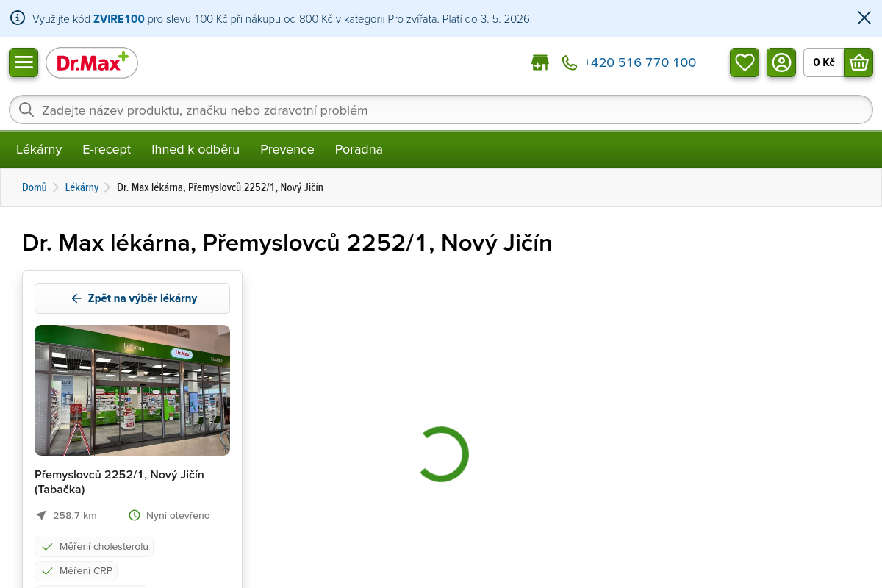Open the Lékárny navigation item

tap(39, 149)
